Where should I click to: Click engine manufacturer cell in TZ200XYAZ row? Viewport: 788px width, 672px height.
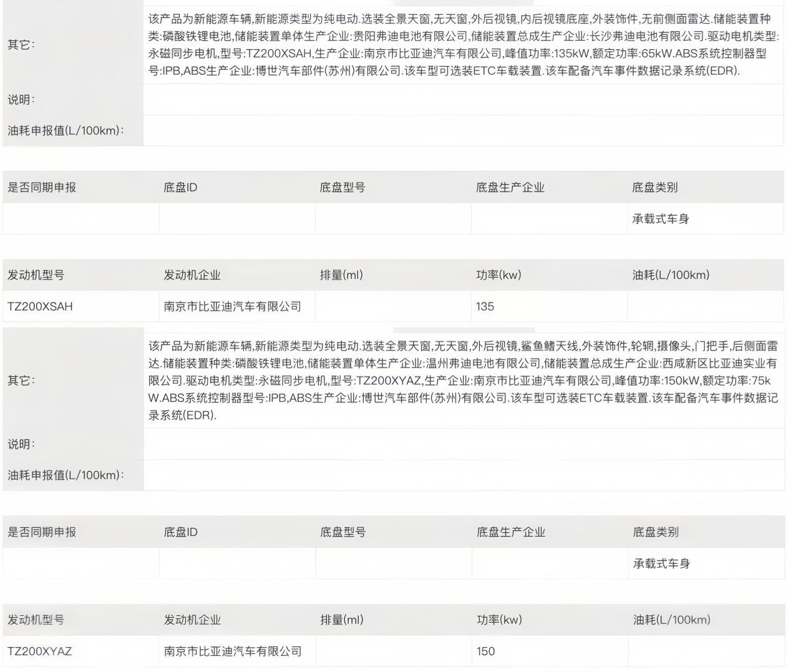tap(233, 651)
